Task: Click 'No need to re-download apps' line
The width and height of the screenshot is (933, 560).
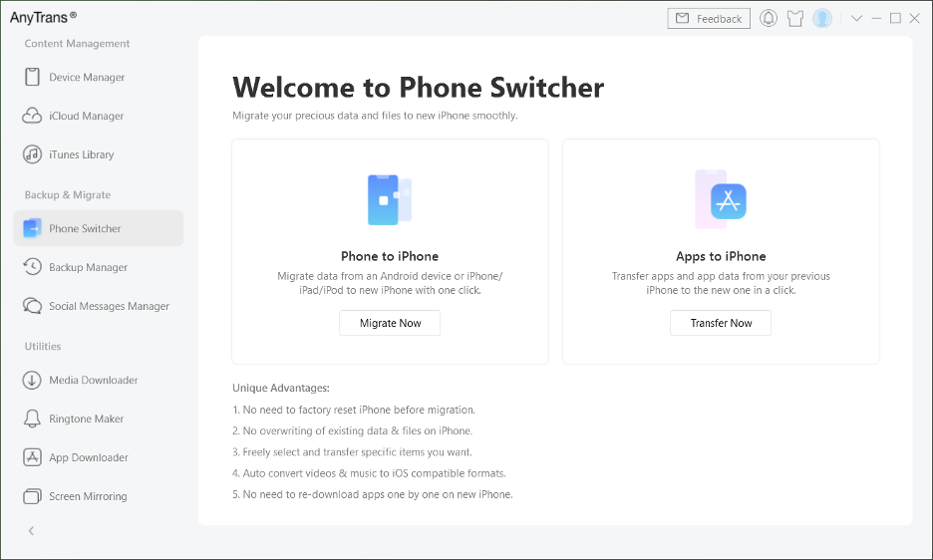Action: [x=373, y=494]
